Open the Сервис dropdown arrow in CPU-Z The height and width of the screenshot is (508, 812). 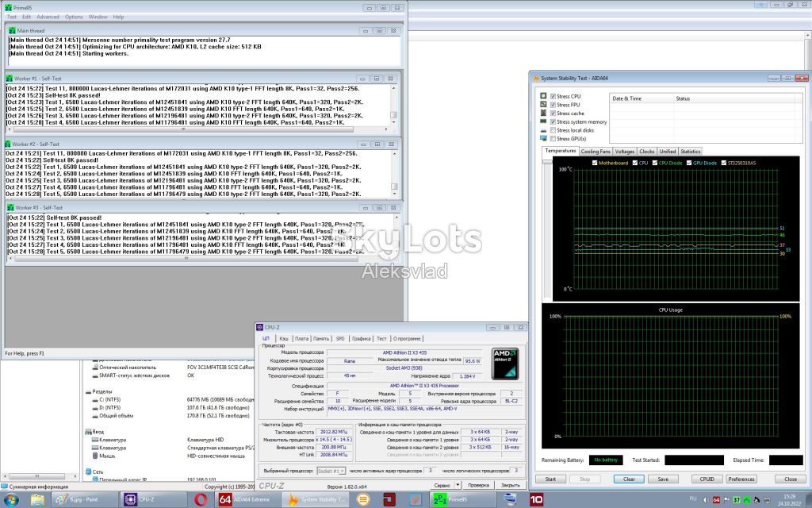pyautogui.click(x=458, y=485)
